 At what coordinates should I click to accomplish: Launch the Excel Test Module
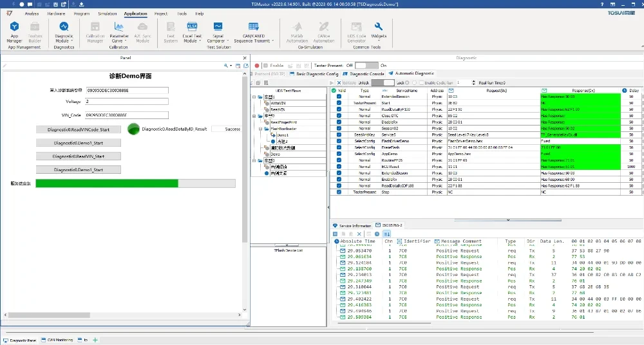[x=192, y=32]
